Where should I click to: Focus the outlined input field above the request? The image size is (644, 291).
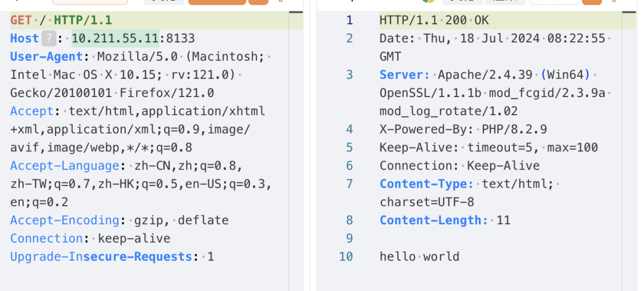[x=90, y=2]
